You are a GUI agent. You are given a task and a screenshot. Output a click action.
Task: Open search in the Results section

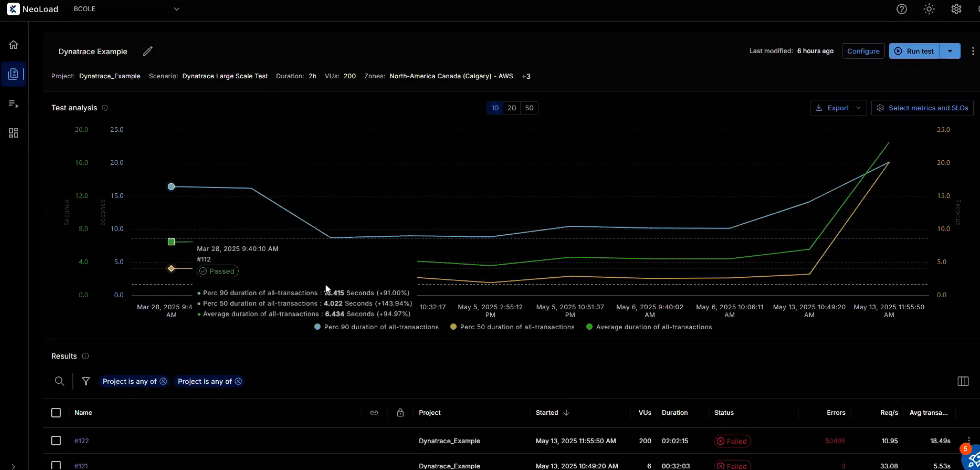[59, 381]
